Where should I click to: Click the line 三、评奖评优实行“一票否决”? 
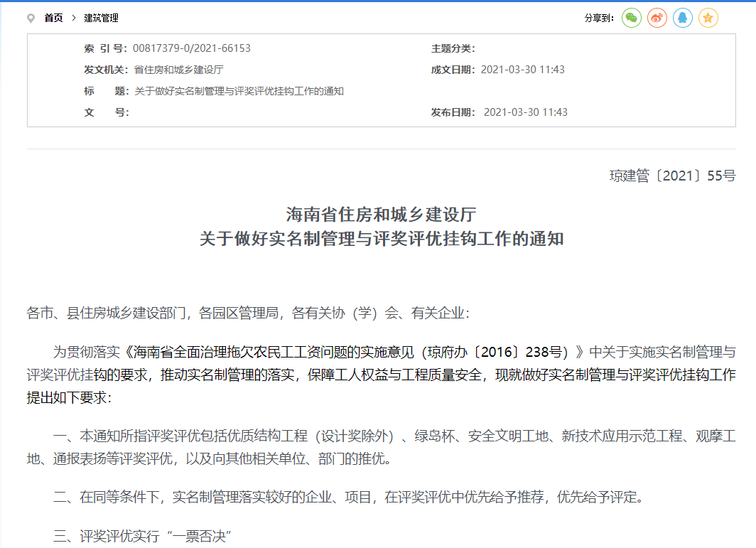tap(144, 536)
